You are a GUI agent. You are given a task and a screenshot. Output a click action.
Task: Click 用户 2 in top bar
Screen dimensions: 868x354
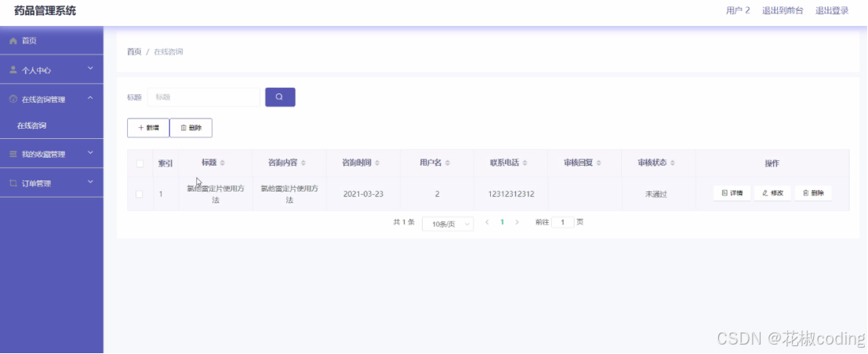tap(738, 10)
